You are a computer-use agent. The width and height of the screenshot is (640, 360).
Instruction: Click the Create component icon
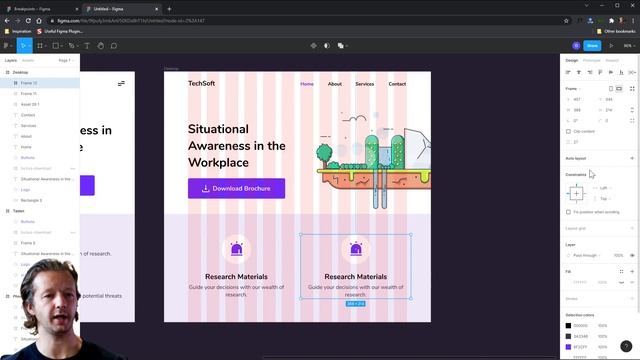(x=313, y=46)
